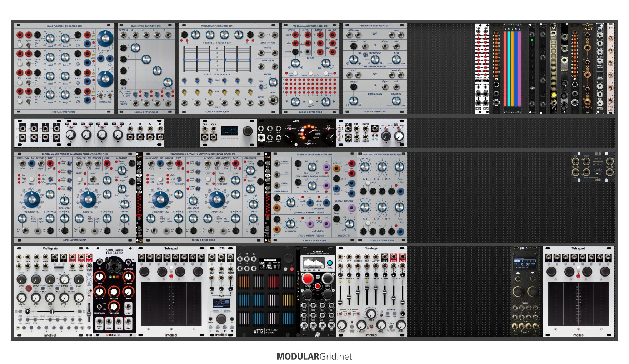Click the µO_c Calibrator display
The height and width of the screenshot is (364, 629).
[525, 263]
